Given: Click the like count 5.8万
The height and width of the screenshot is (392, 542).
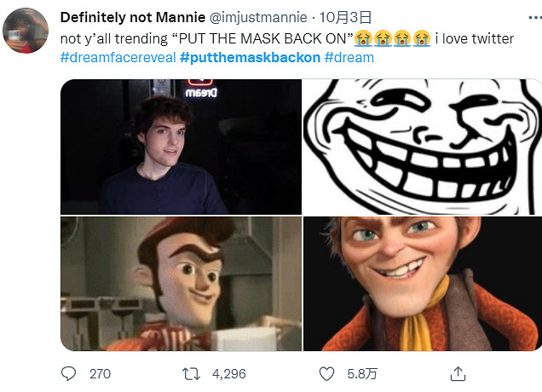Looking at the screenshot, I should pyautogui.click(x=360, y=373).
